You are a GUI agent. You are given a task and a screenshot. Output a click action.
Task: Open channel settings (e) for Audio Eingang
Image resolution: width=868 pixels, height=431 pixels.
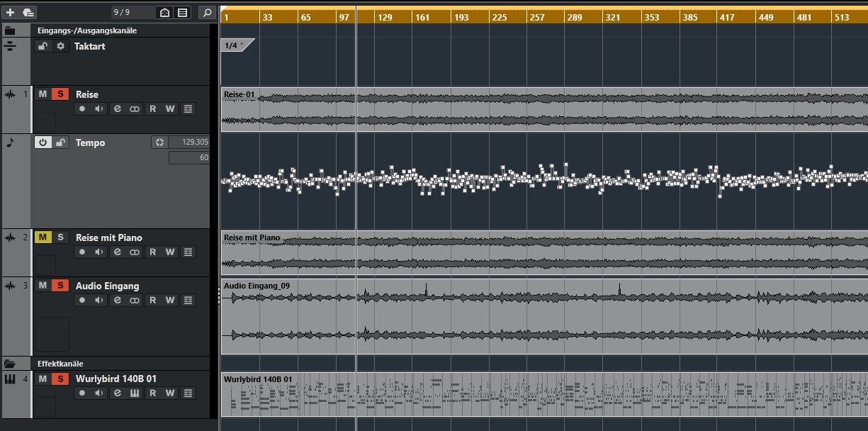(x=117, y=301)
